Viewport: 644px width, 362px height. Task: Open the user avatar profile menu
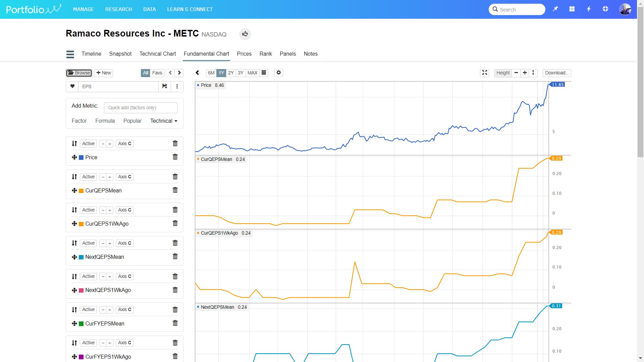(625, 9)
